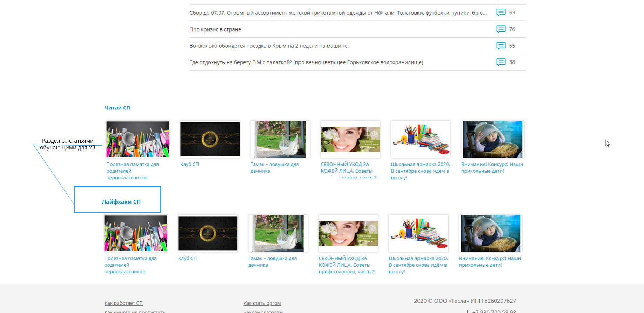Open the topic 'Про кризис в стране'
This screenshot has width=644, height=313.
[x=215, y=29]
